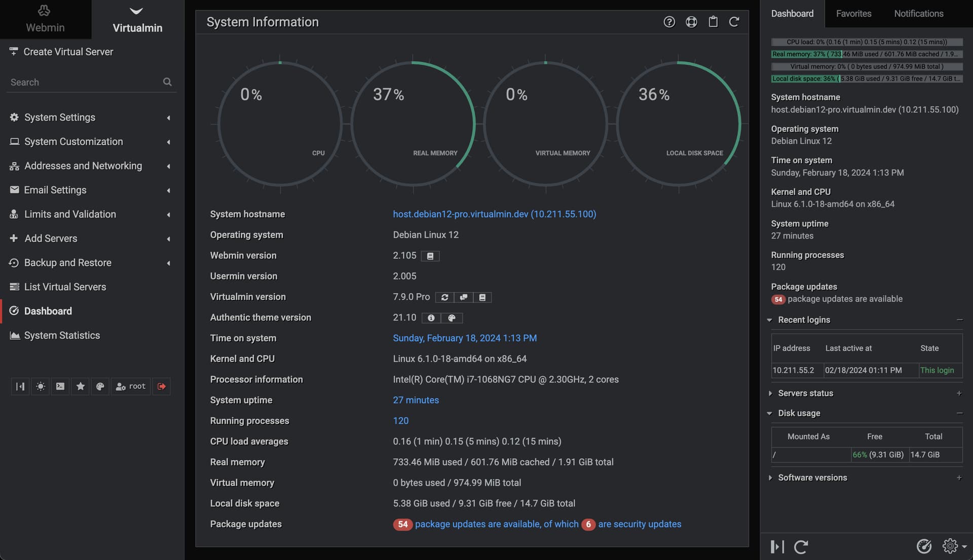Open the system hostname link
Viewport: 973px width, 560px height.
pyautogui.click(x=494, y=214)
